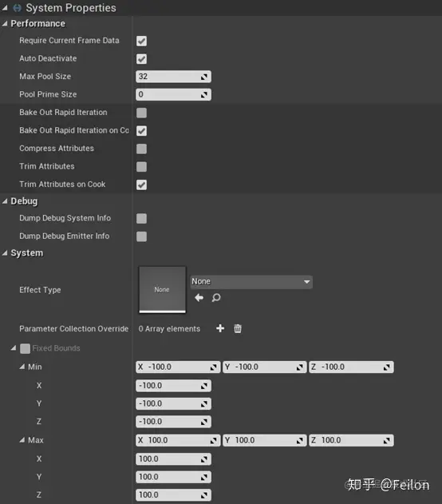
Task: Empty Parameter Collection Override array with trash icon
Action: (x=238, y=328)
